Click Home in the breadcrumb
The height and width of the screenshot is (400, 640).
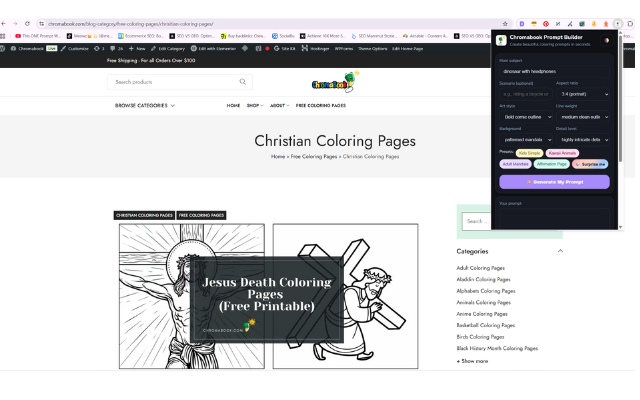[x=278, y=156]
